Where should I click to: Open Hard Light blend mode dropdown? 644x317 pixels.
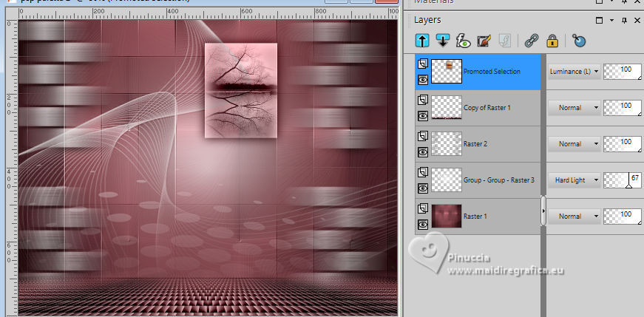tap(574, 180)
